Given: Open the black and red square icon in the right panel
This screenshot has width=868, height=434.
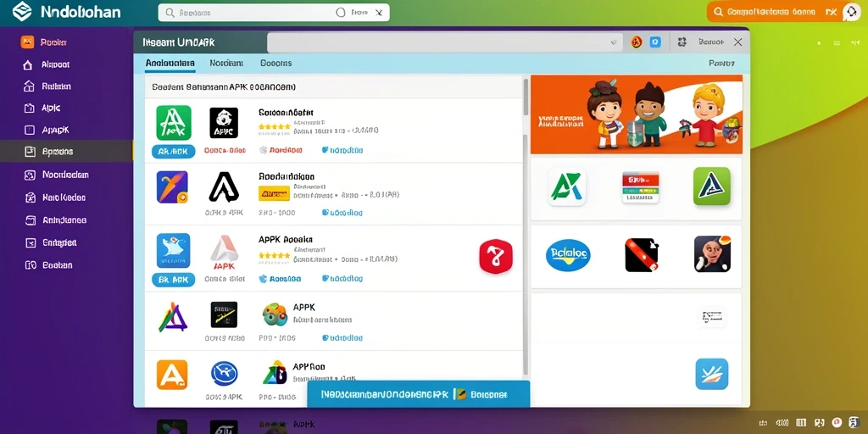Looking at the screenshot, I should pyautogui.click(x=641, y=255).
